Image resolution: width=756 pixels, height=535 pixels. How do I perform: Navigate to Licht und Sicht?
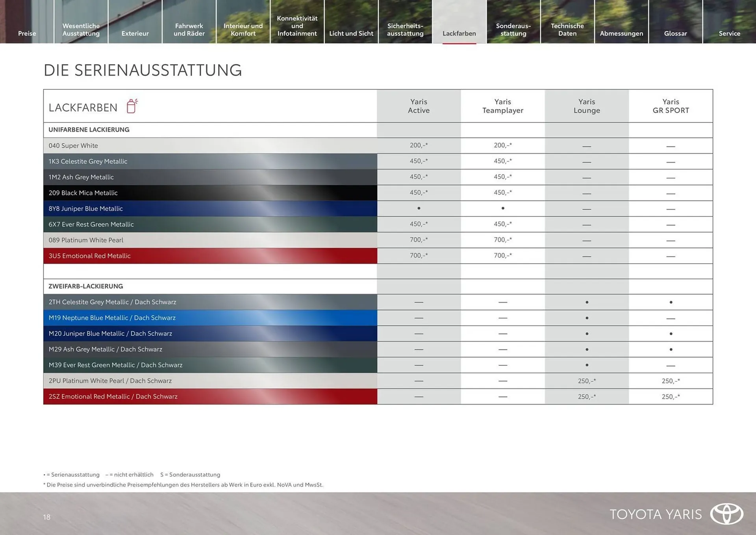tap(351, 33)
